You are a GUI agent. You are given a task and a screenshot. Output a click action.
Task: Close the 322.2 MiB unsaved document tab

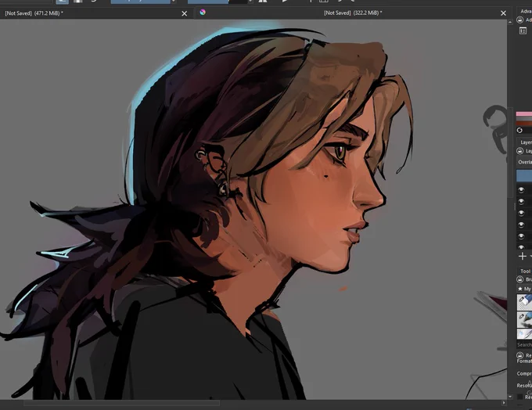pyautogui.click(x=503, y=13)
